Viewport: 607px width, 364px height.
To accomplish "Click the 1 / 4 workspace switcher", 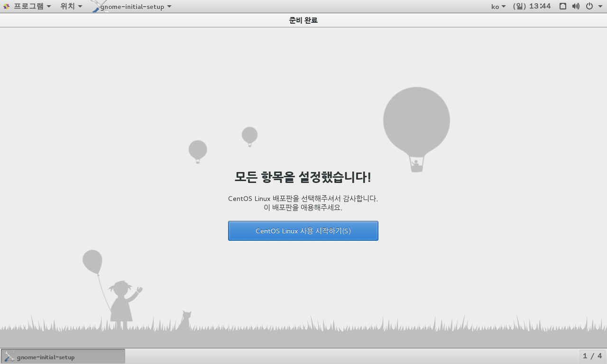I will [x=592, y=356].
